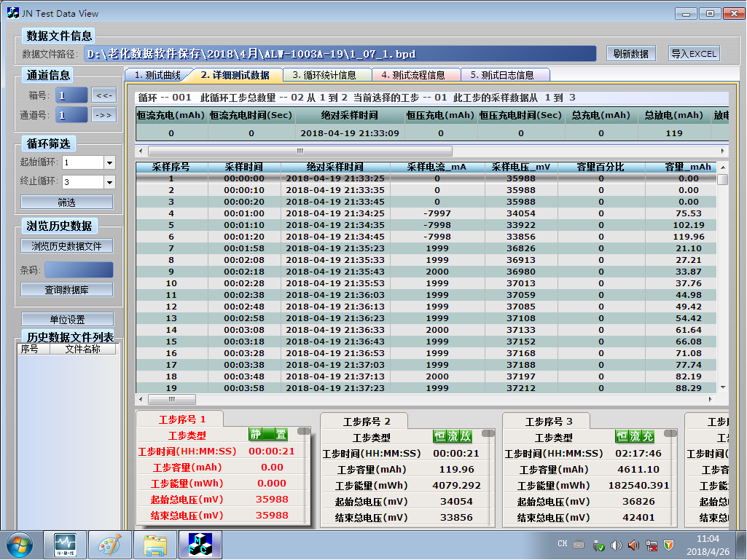Click the safely remove hardware tray icon

click(x=599, y=545)
